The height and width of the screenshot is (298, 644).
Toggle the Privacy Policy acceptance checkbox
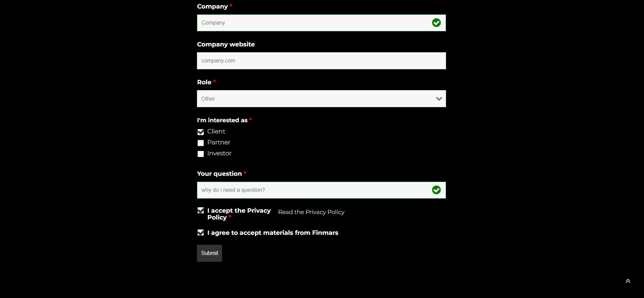(201, 211)
